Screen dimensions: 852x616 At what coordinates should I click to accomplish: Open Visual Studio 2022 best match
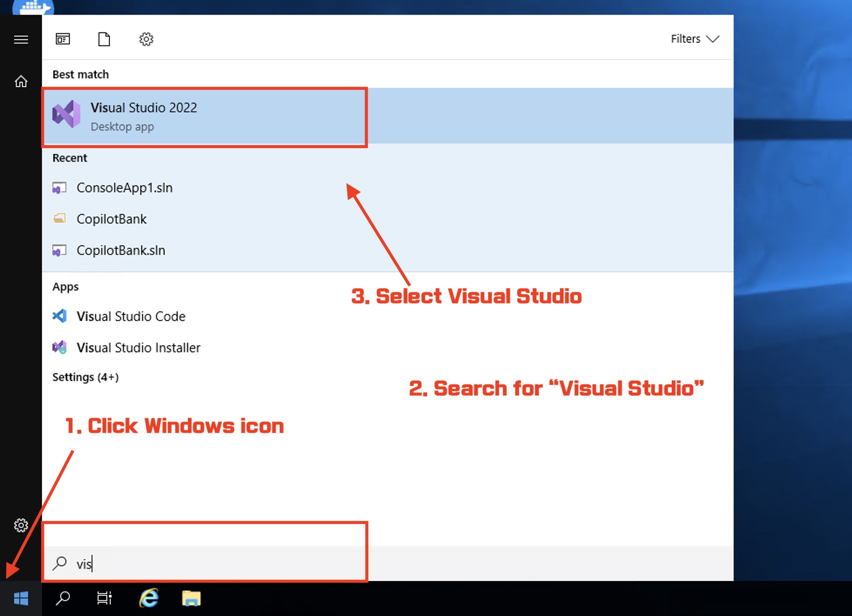point(144,117)
